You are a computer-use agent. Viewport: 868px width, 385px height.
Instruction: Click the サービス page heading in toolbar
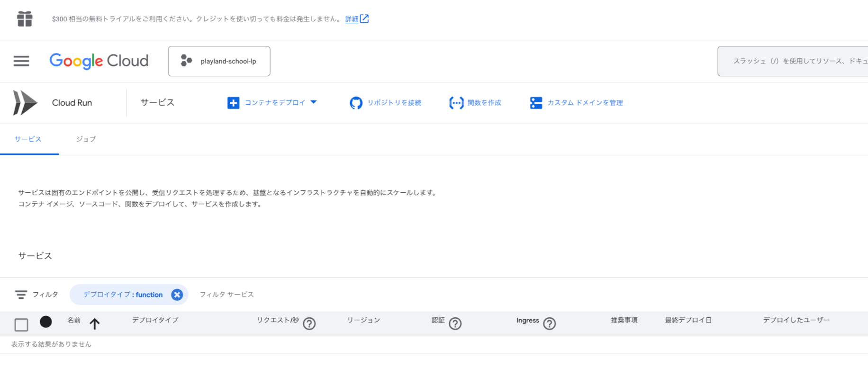click(157, 102)
